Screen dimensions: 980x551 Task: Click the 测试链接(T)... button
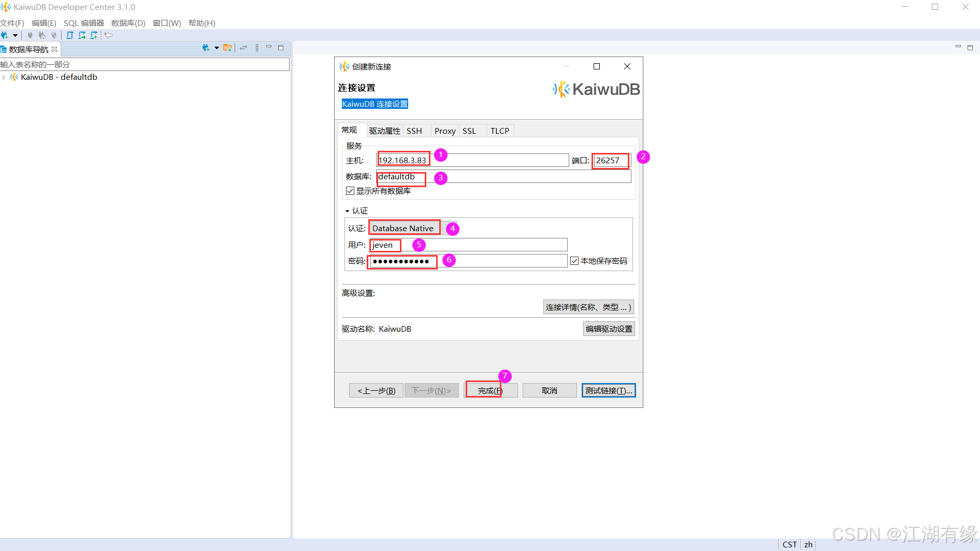click(609, 390)
